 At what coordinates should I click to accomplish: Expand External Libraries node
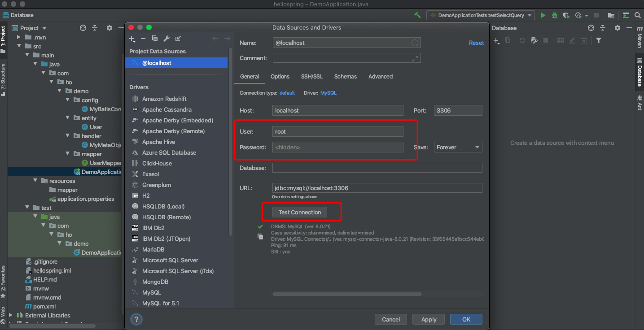coord(11,315)
